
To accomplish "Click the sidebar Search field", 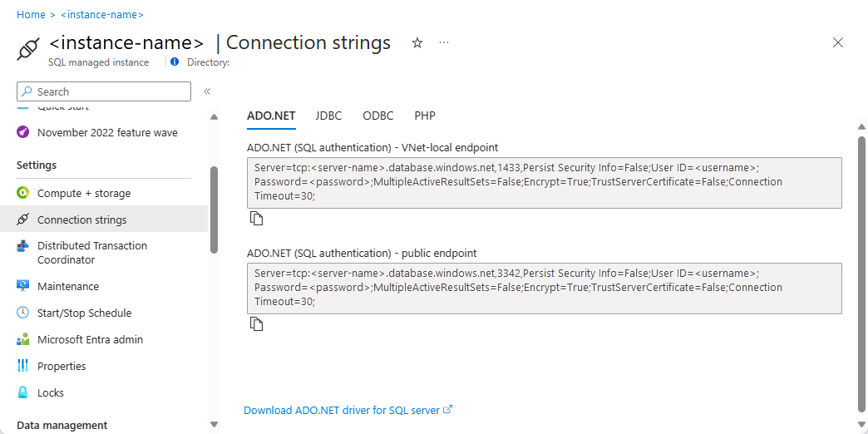I will [x=104, y=91].
